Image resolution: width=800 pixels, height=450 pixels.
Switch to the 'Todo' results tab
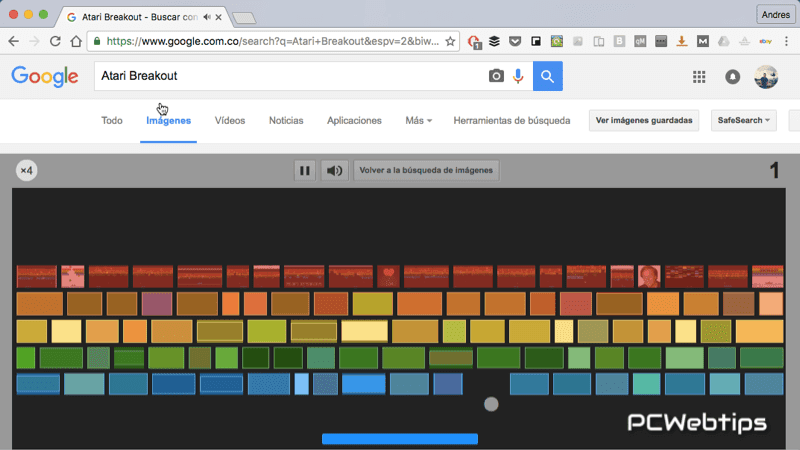pyautogui.click(x=112, y=120)
